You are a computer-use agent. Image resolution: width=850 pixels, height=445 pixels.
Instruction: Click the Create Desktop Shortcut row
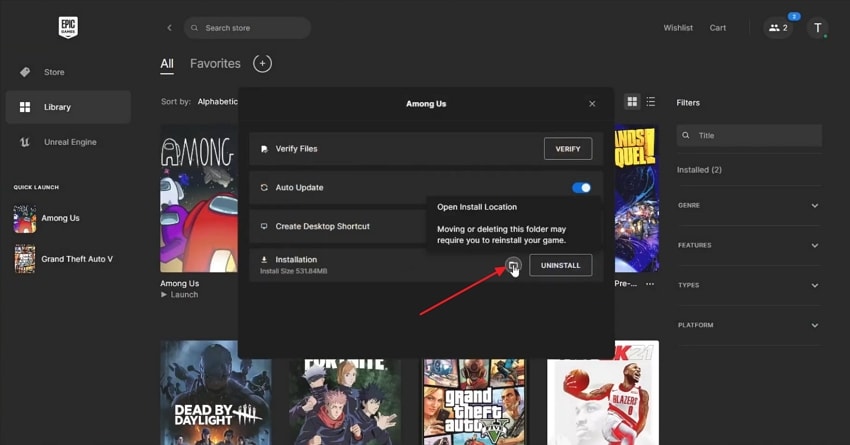click(x=338, y=226)
